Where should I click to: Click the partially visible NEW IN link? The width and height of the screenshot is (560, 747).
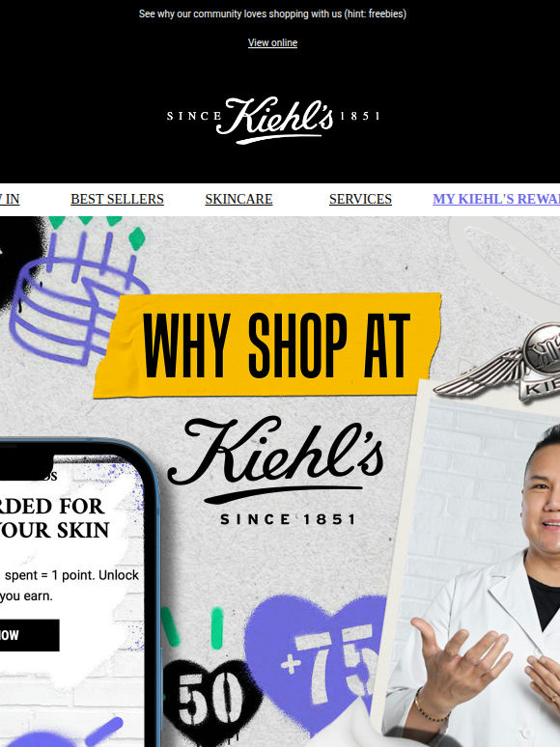click(x=10, y=199)
